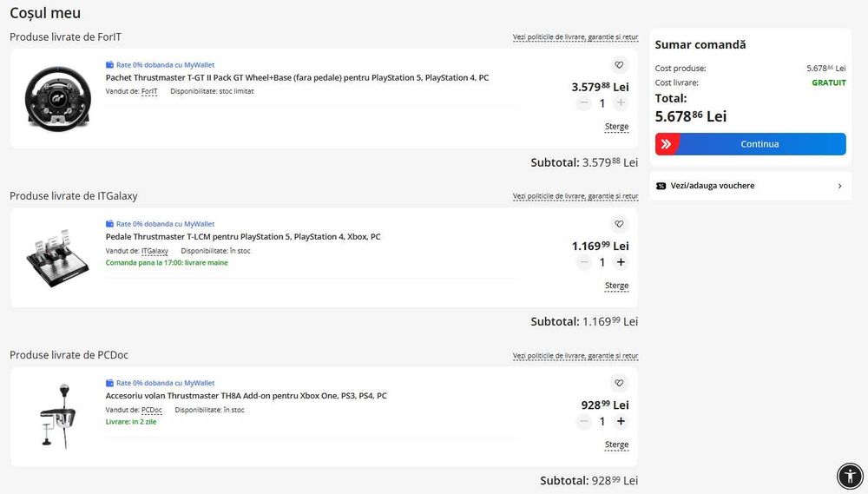The height and width of the screenshot is (494, 868).
Task: Increase quantity of T-LCM pedals
Action: [x=621, y=262]
